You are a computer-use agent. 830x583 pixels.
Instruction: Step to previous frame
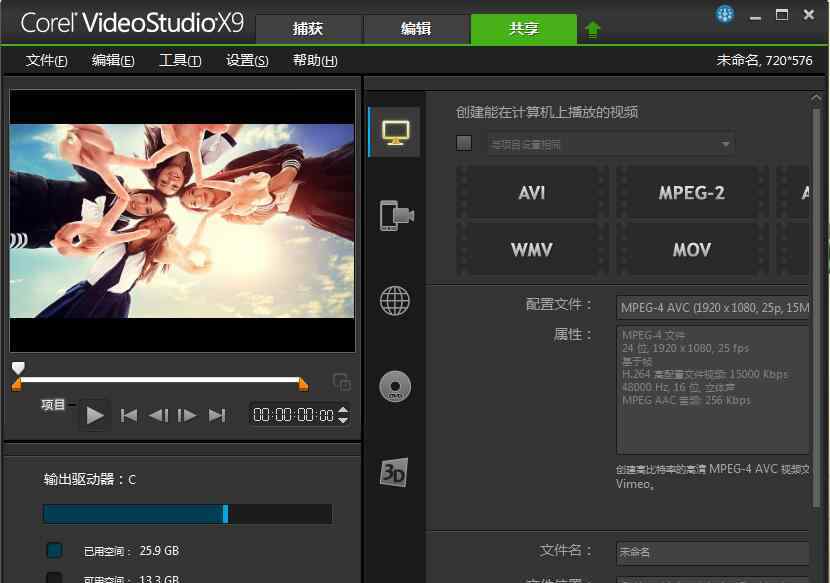(x=158, y=416)
